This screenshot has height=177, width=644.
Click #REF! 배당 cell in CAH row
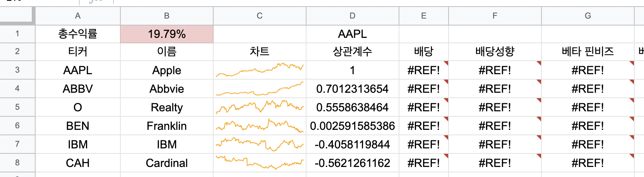pyautogui.click(x=424, y=163)
